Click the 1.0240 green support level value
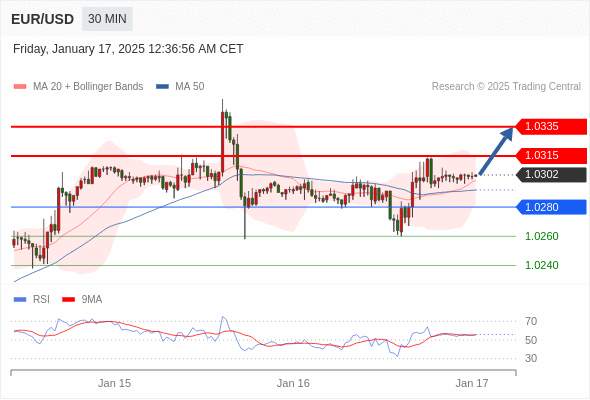 542,265
